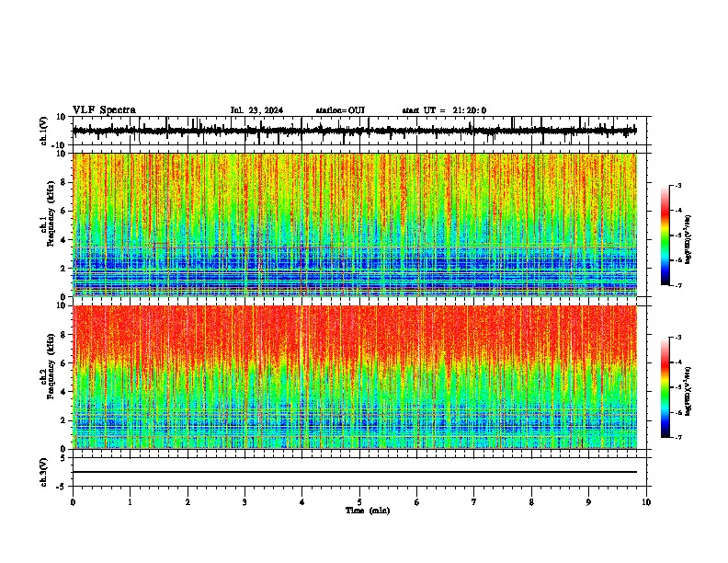Click the log(PSD) label beside ch.1 color scale
Screen dimensions: 728x563
[688, 240]
